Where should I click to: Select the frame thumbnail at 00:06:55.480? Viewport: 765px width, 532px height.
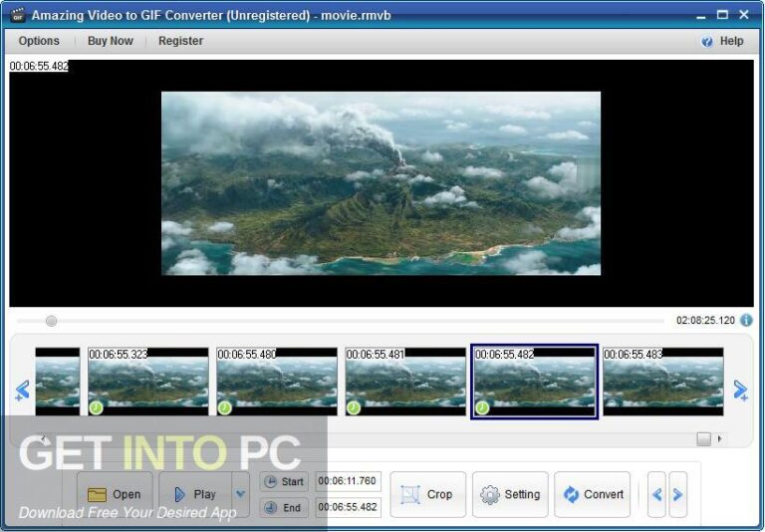[x=277, y=382]
